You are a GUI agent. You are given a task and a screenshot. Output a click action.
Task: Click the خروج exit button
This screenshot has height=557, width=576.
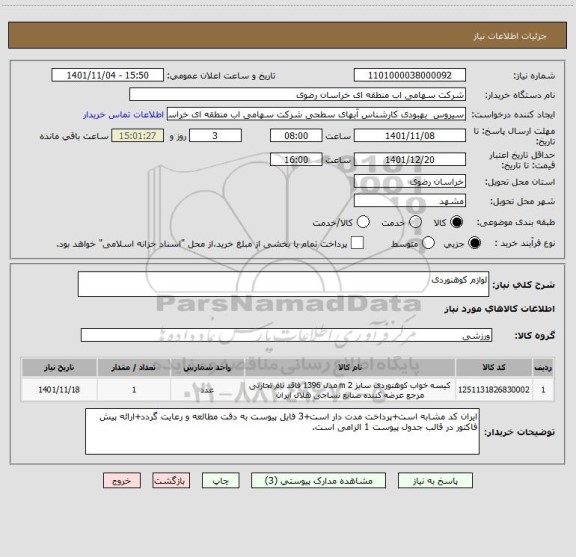coord(122,481)
